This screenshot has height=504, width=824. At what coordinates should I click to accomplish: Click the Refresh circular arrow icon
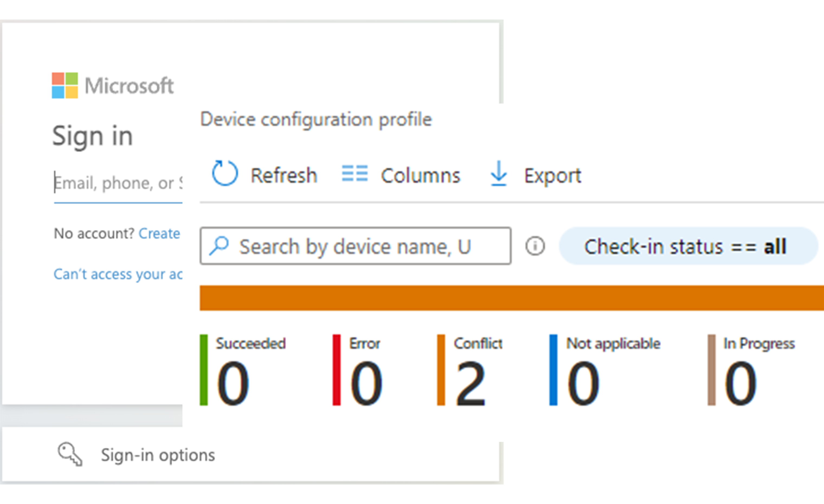click(x=225, y=173)
